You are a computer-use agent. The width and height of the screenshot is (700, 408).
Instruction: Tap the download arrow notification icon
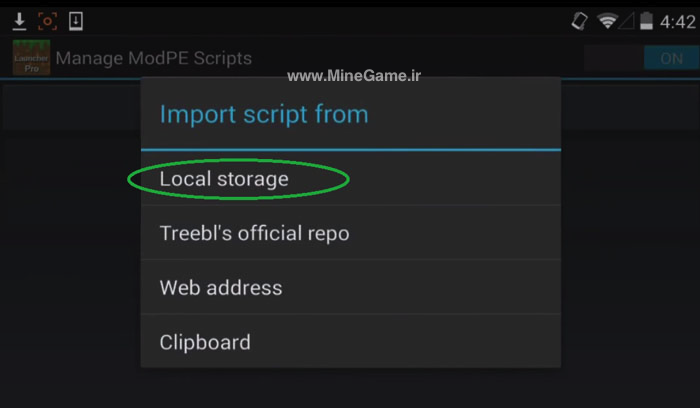[x=19, y=21]
